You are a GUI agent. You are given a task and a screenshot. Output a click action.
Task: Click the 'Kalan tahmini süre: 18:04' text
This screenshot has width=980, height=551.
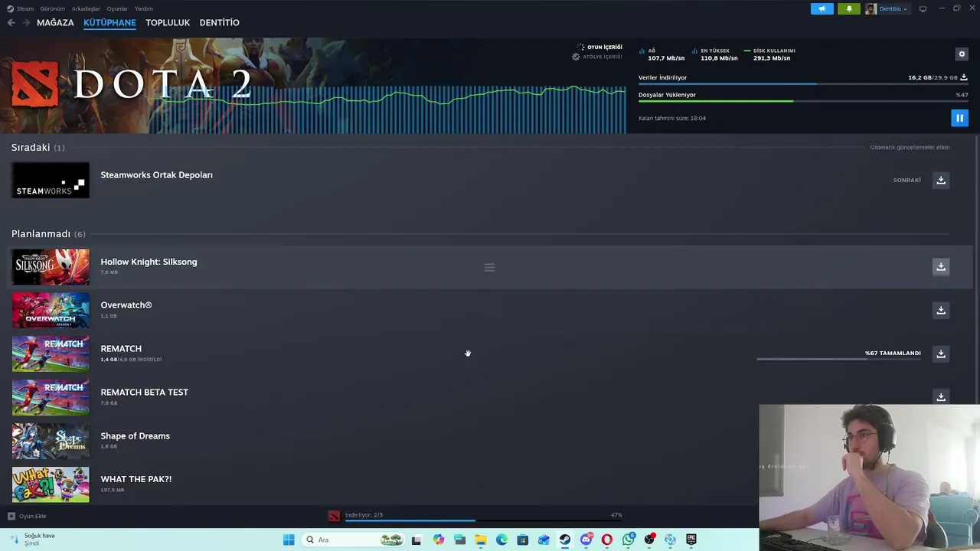[x=672, y=119]
